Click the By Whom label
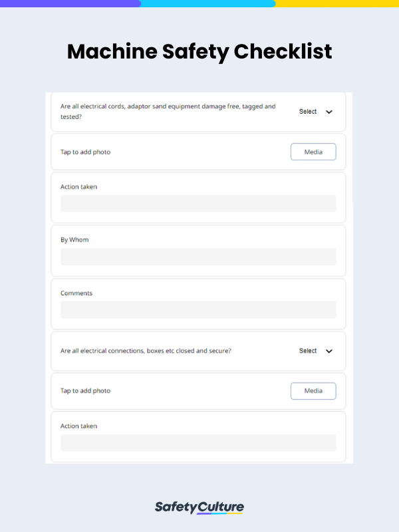Image resolution: width=399 pixels, height=532 pixels. click(x=73, y=239)
